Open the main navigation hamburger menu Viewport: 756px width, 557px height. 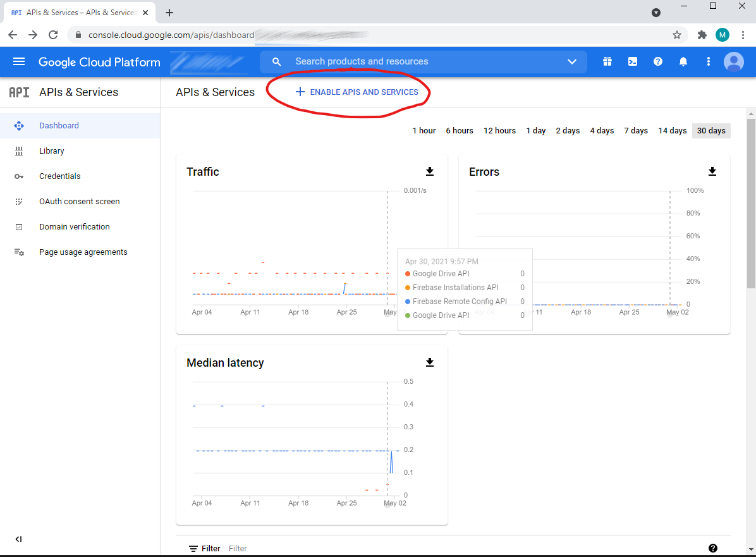click(19, 61)
